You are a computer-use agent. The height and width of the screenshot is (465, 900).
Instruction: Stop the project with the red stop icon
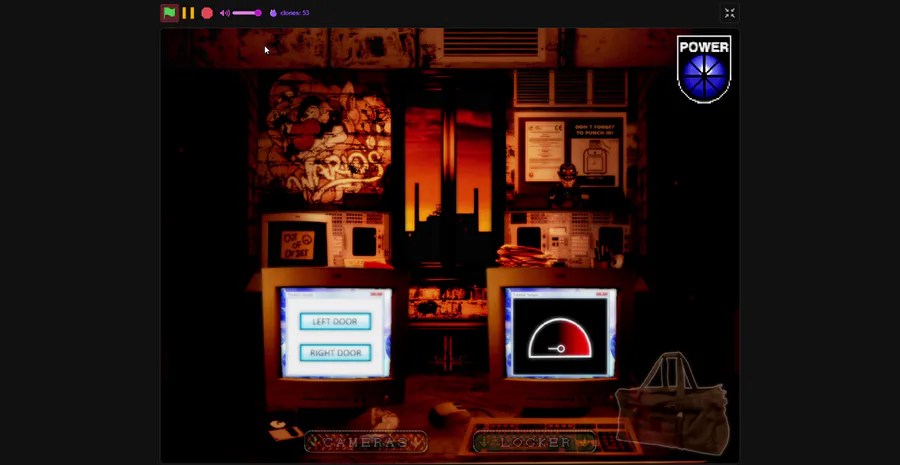[207, 13]
